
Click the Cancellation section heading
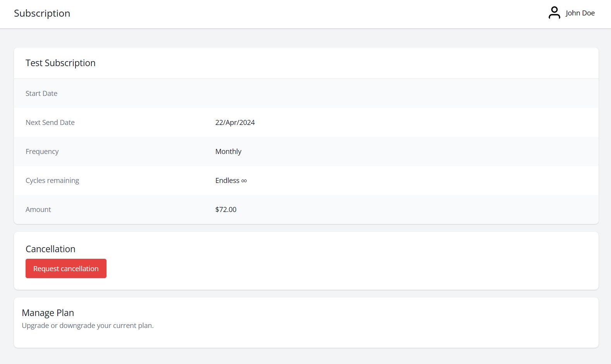pos(50,249)
